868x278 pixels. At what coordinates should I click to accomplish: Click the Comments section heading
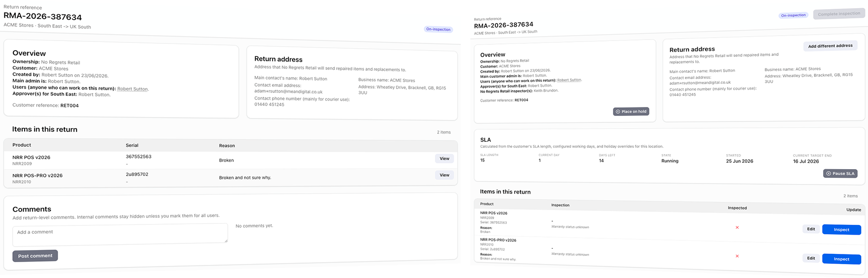(32, 209)
